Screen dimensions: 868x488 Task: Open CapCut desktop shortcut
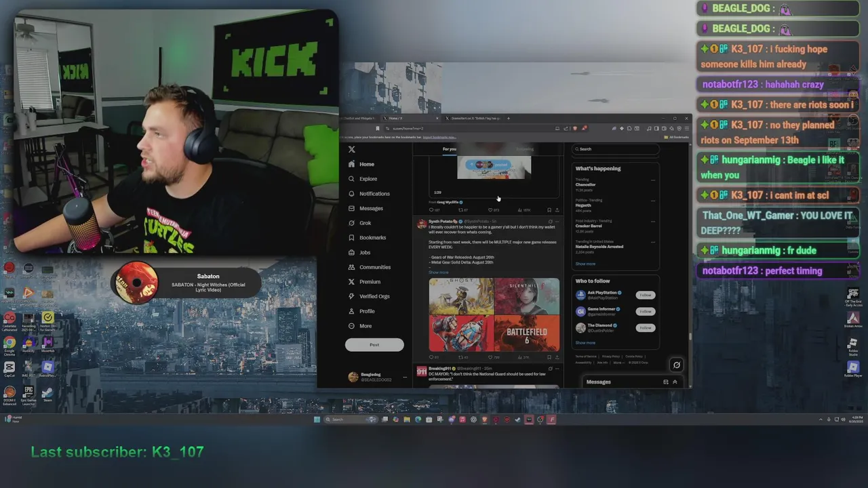point(9,369)
